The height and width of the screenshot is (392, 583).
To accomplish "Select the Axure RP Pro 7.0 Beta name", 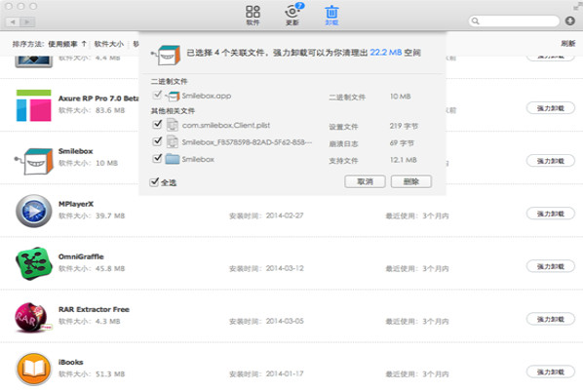I will (98, 98).
